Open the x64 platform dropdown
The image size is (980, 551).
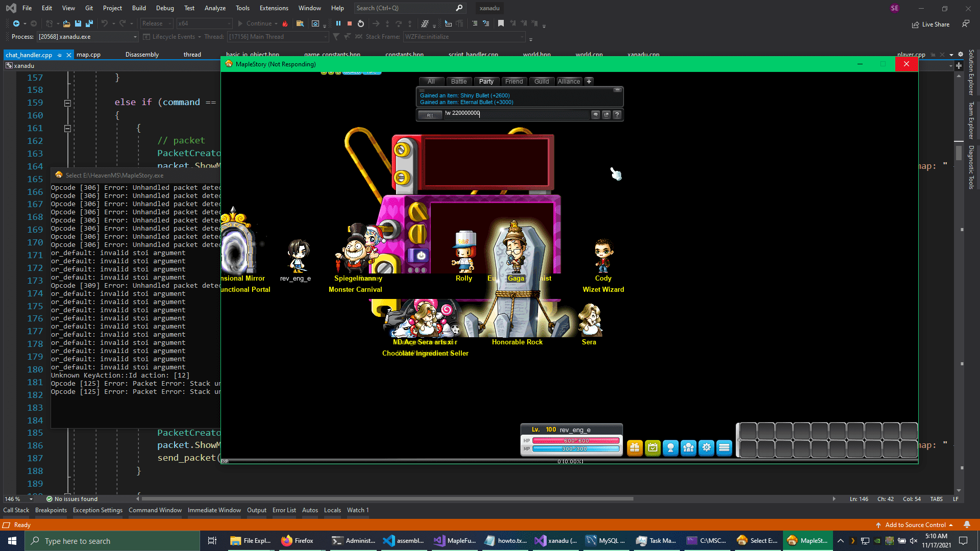pyautogui.click(x=204, y=23)
